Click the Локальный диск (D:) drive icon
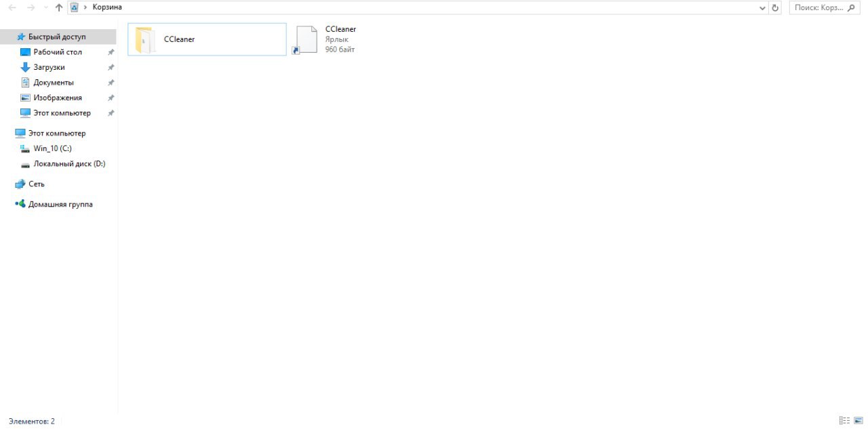 pyautogui.click(x=26, y=165)
